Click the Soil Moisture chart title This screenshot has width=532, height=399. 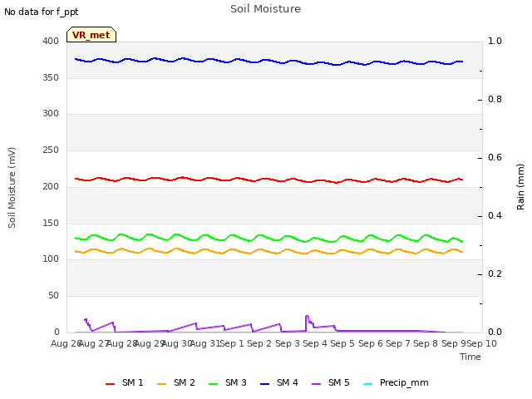(x=266, y=9)
